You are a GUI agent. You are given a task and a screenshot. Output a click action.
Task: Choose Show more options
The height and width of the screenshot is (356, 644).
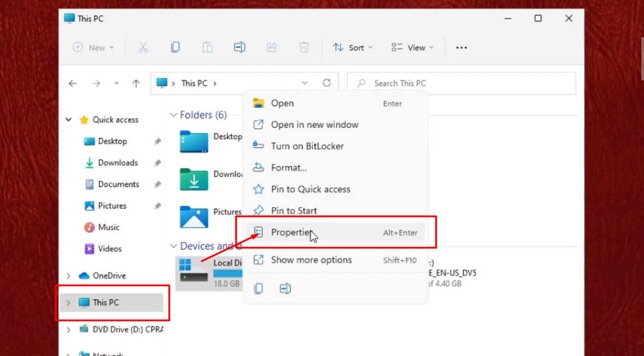coord(335,260)
